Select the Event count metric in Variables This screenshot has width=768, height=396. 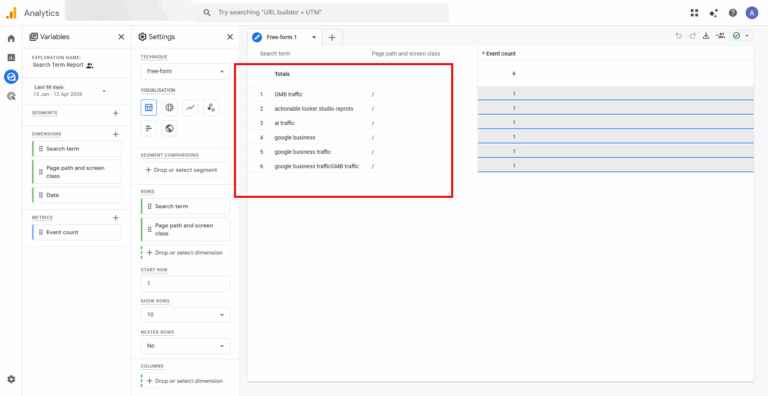coord(77,232)
